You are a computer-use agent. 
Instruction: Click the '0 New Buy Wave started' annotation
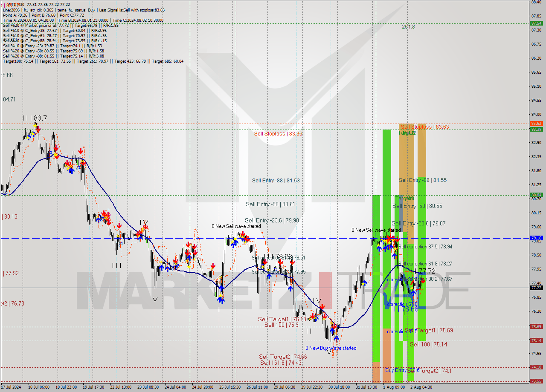pos(331,348)
